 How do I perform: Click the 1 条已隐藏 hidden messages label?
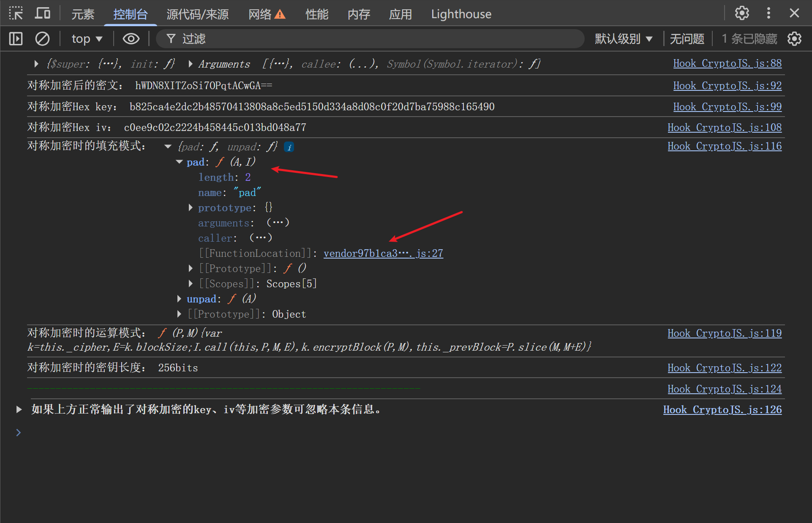click(x=749, y=39)
